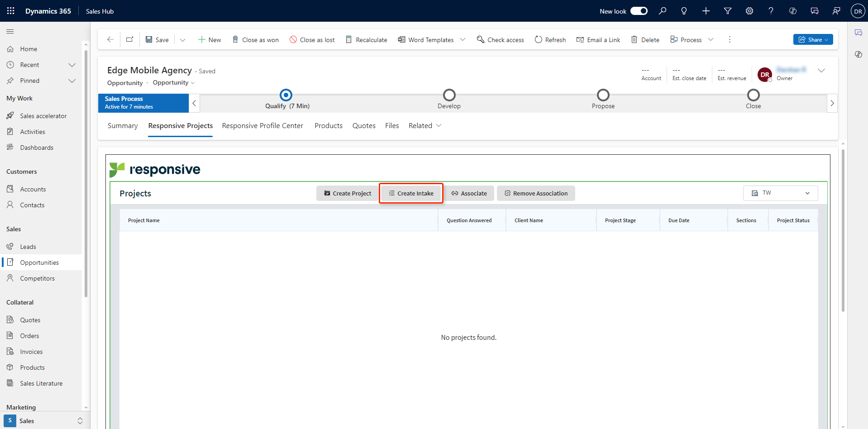868x429 pixels.
Task: Open the Copilot side pane icon at right edge
Action: click(x=858, y=54)
